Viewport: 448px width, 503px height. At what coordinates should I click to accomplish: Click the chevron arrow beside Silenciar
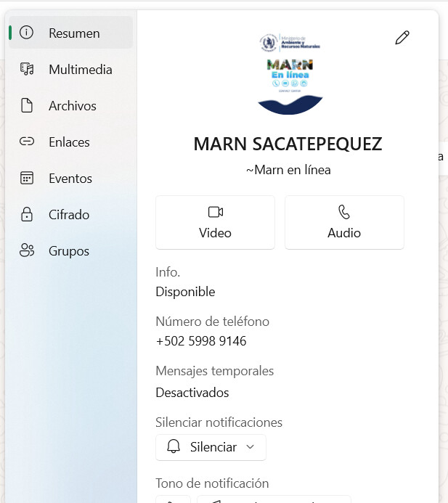pos(251,447)
